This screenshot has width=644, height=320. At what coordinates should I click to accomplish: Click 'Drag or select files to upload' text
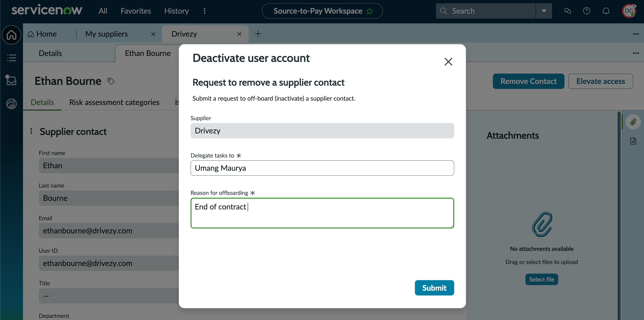[x=542, y=262]
